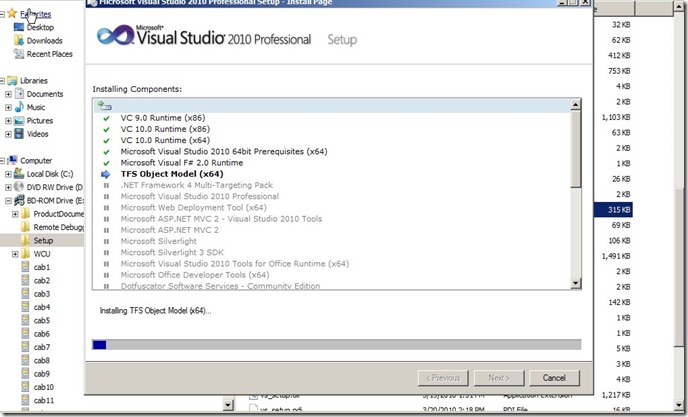688x417 pixels.
Task: Click the Recent Places icon
Action: coord(19,54)
